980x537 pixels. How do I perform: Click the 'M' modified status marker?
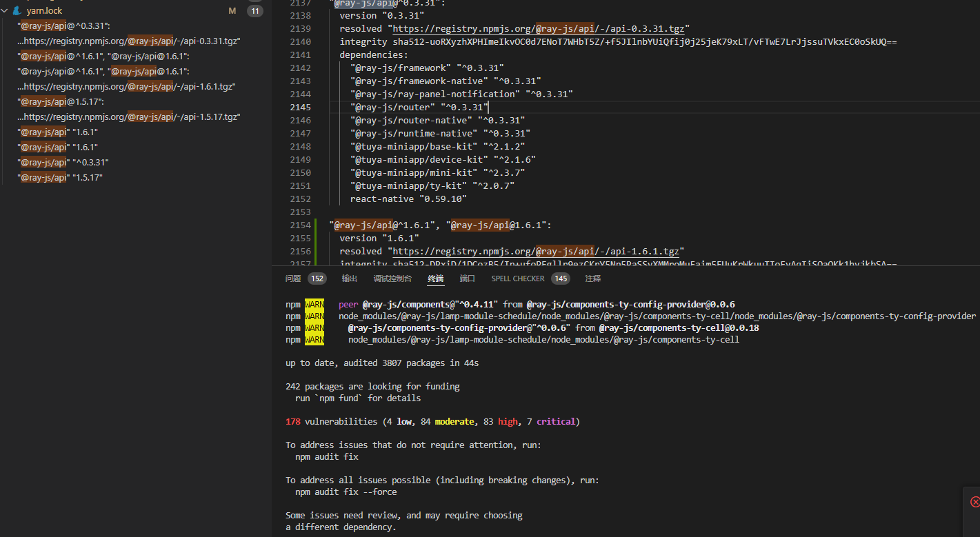[232, 11]
